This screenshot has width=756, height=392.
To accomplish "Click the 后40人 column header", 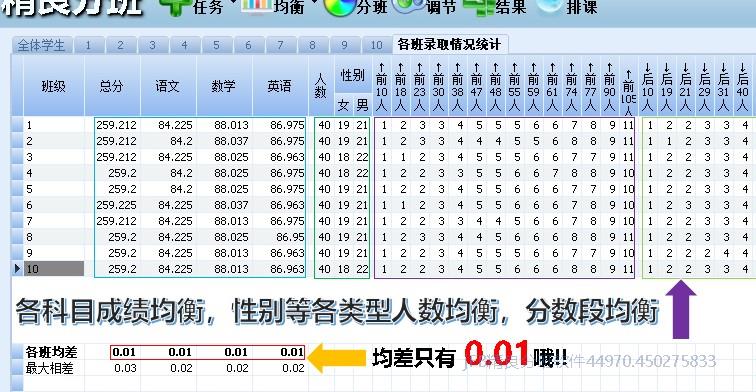I will click(742, 86).
